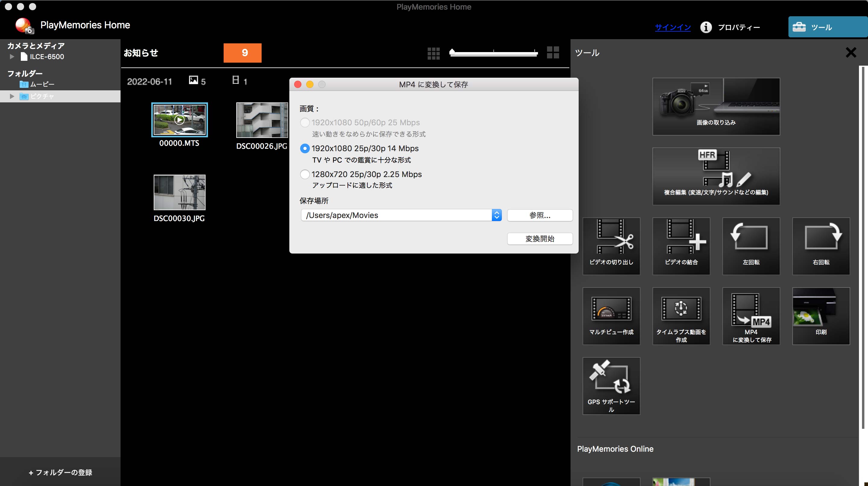
Task: Close the tools panel with X
Action: point(851,52)
